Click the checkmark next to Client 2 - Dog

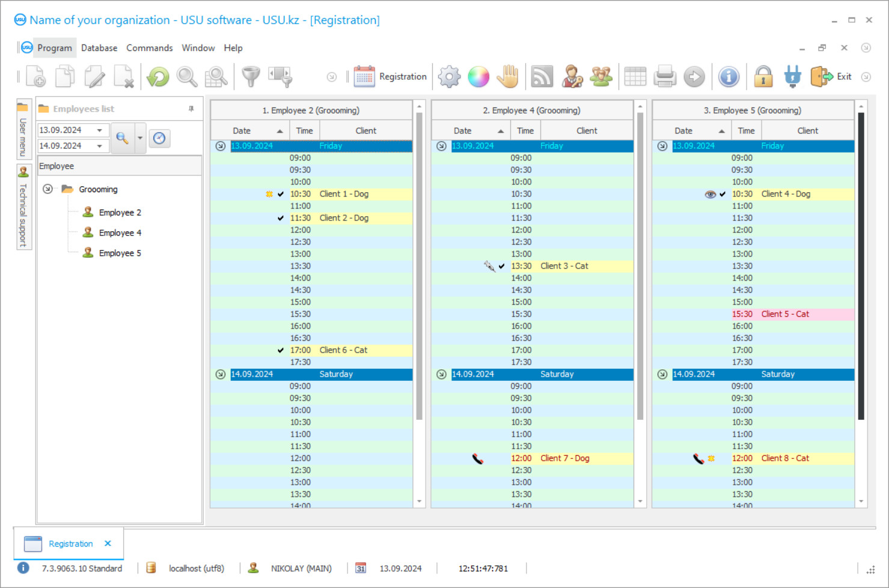(280, 217)
